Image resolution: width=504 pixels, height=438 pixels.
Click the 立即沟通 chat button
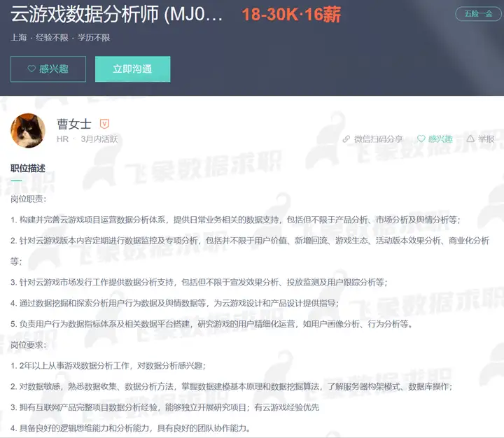tap(132, 69)
